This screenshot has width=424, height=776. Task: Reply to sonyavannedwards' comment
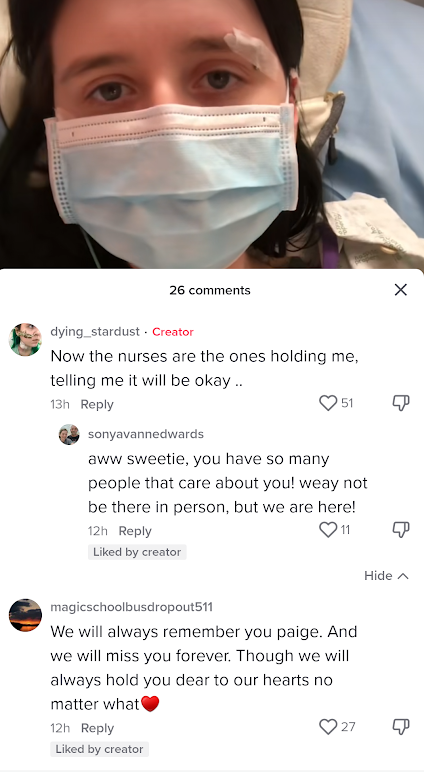click(x=135, y=531)
